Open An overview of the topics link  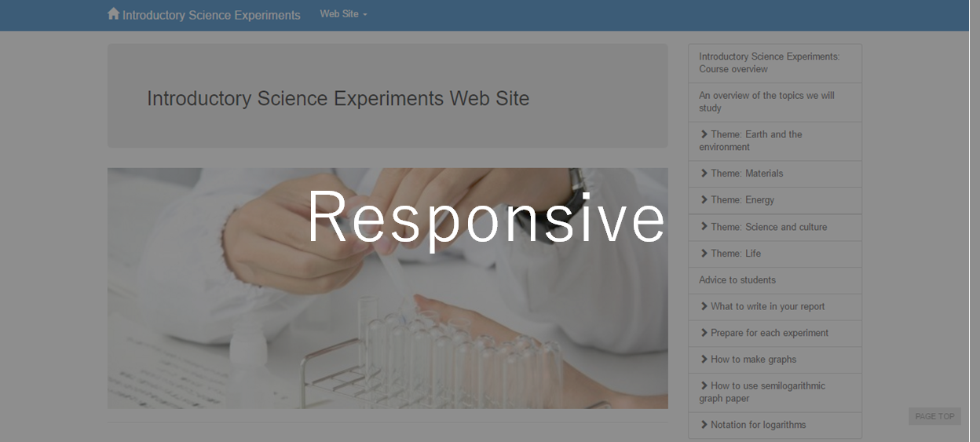tap(775, 102)
